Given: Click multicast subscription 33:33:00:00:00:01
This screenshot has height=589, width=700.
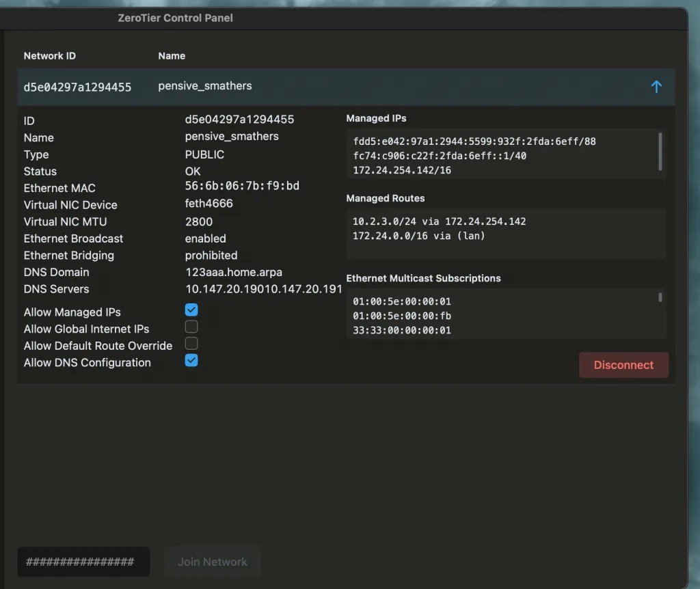Looking at the screenshot, I should (402, 330).
